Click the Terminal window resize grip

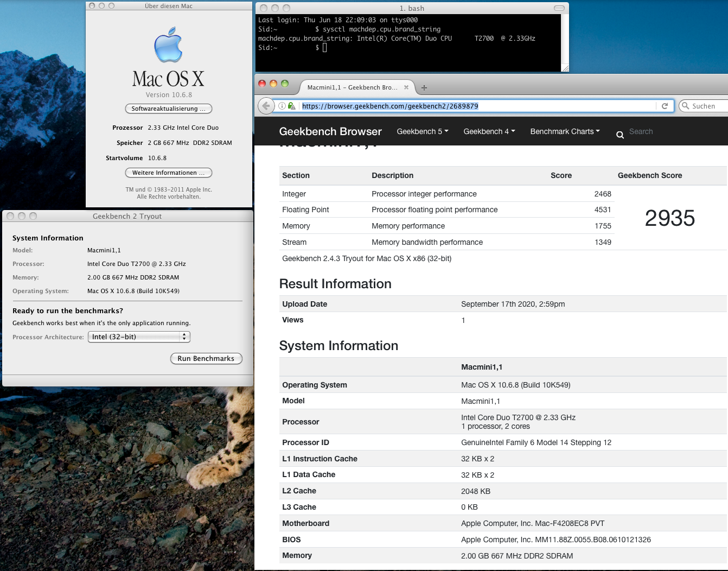pyautogui.click(x=565, y=68)
